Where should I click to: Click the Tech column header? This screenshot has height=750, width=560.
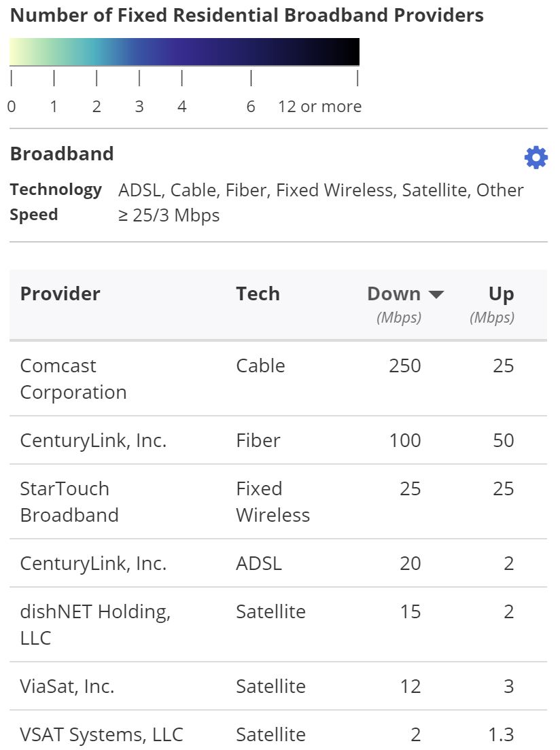tap(258, 293)
